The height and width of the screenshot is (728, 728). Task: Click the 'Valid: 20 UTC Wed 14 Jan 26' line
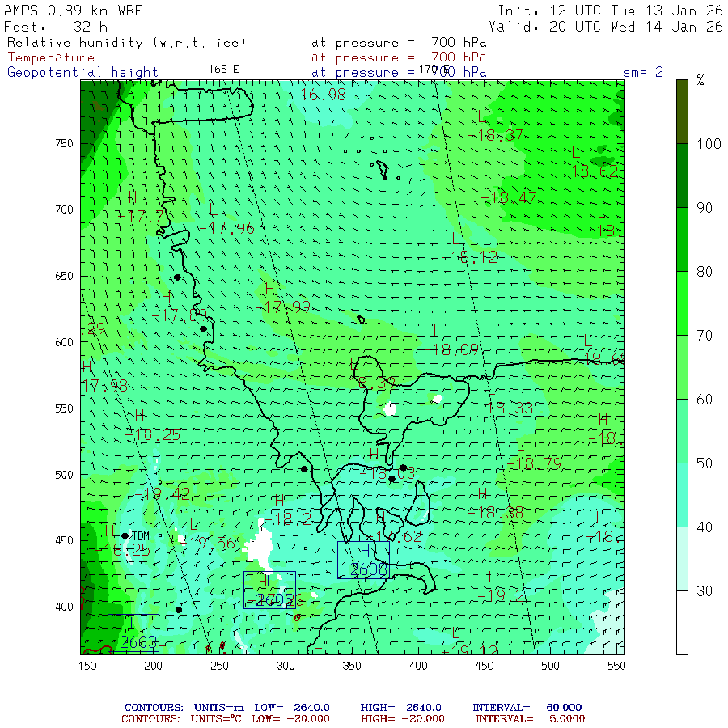pyautogui.click(x=606, y=27)
